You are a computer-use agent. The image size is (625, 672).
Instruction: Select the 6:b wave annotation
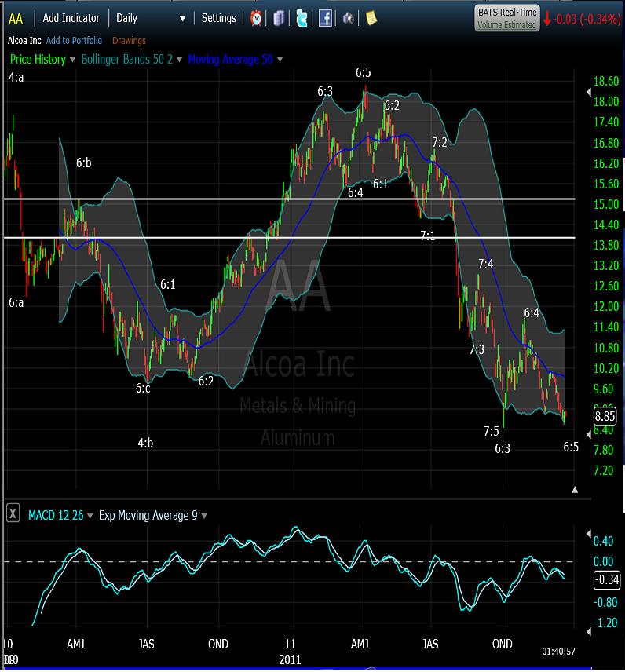(83, 163)
